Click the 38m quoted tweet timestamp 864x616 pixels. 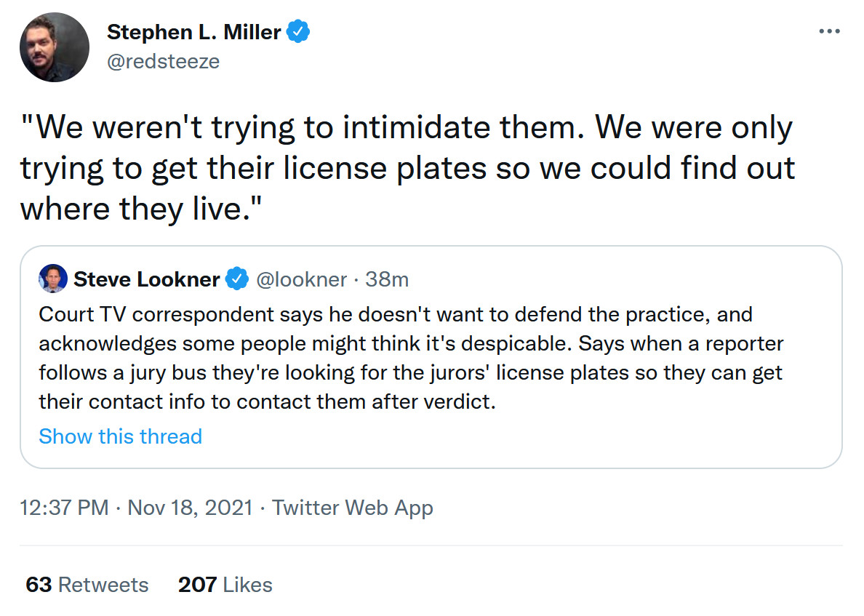point(387,279)
